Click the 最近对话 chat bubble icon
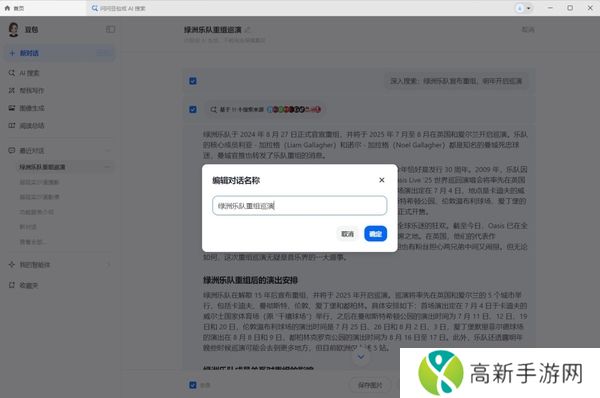The image size is (600, 398). pos(11,150)
